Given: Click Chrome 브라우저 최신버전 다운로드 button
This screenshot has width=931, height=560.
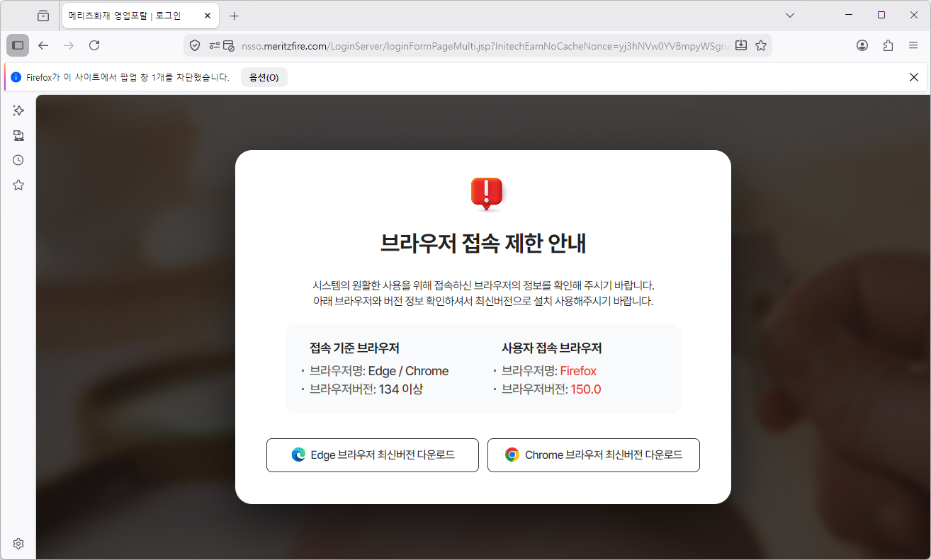Looking at the screenshot, I should coord(594,455).
